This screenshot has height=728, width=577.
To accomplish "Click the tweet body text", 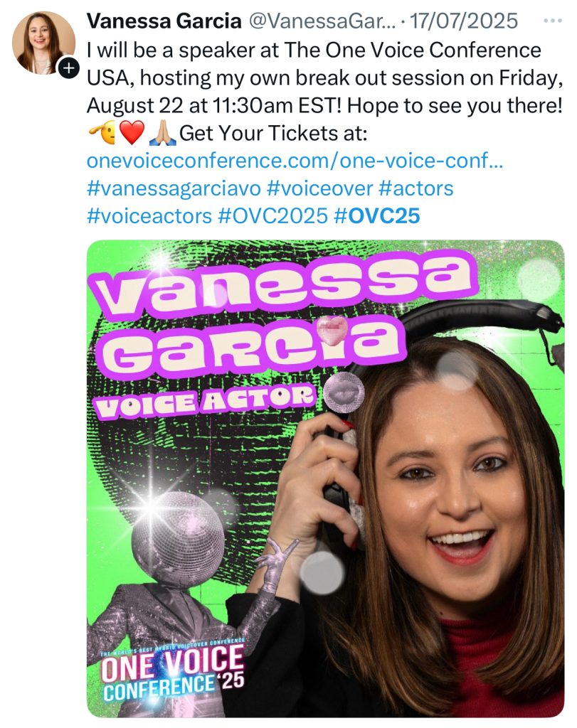I will point(324,92).
